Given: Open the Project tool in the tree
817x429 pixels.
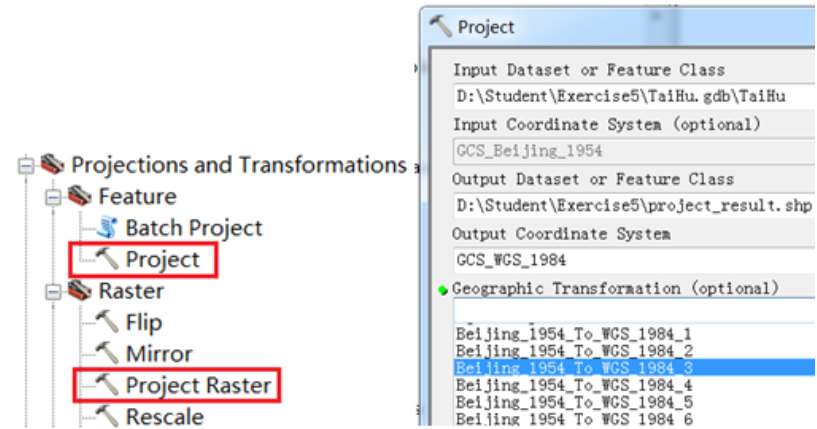Looking at the screenshot, I should pos(163,260).
